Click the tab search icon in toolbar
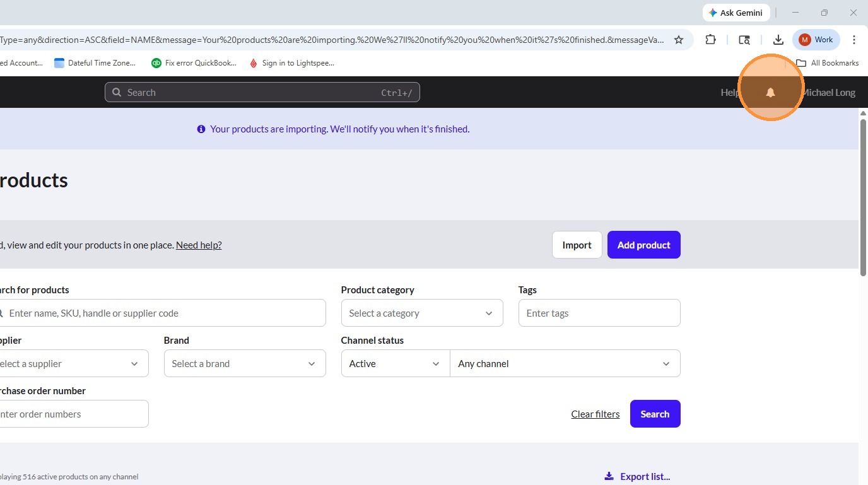The height and width of the screenshot is (485, 868). 744,40
